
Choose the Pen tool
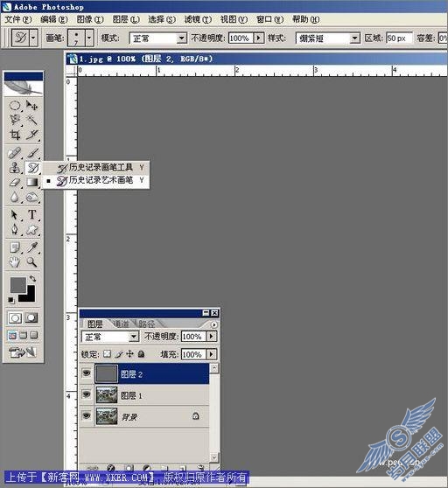(x=15, y=230)
